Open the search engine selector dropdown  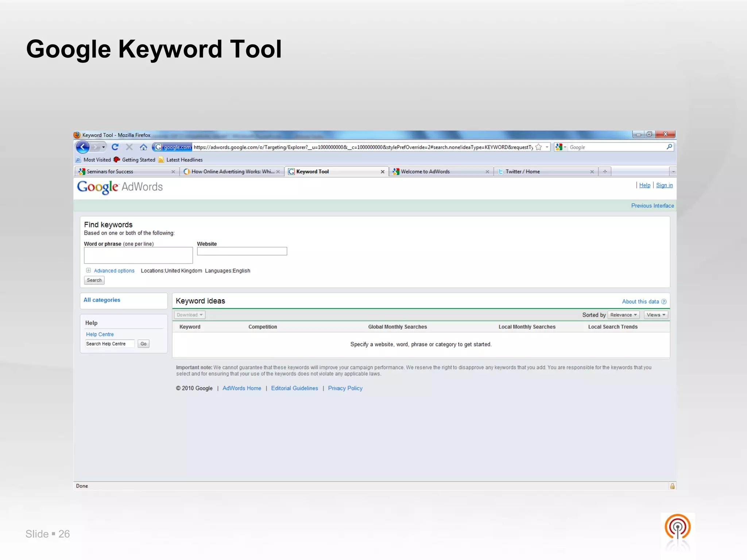561,147
